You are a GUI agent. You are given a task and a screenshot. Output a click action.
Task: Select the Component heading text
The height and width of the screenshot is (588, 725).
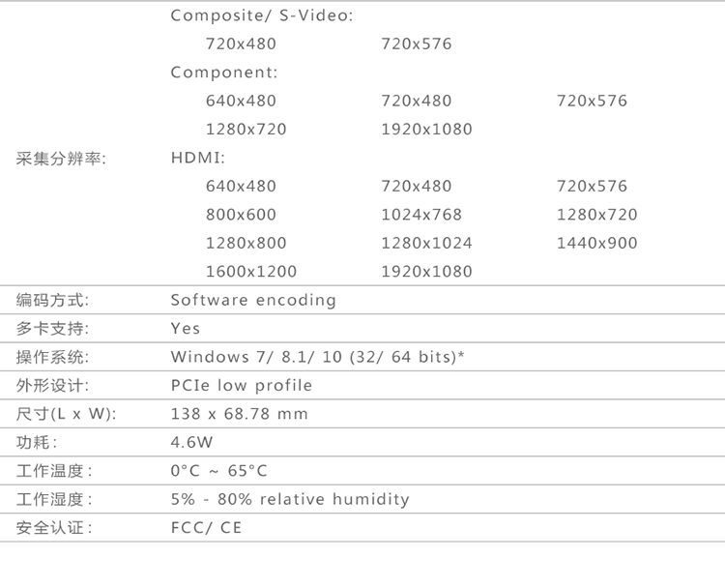pos(223,73)
